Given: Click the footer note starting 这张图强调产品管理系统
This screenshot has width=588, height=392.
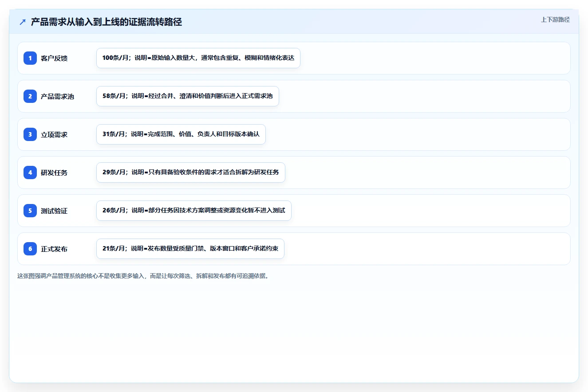Looking at the screenshot, I should pos(143,276).
